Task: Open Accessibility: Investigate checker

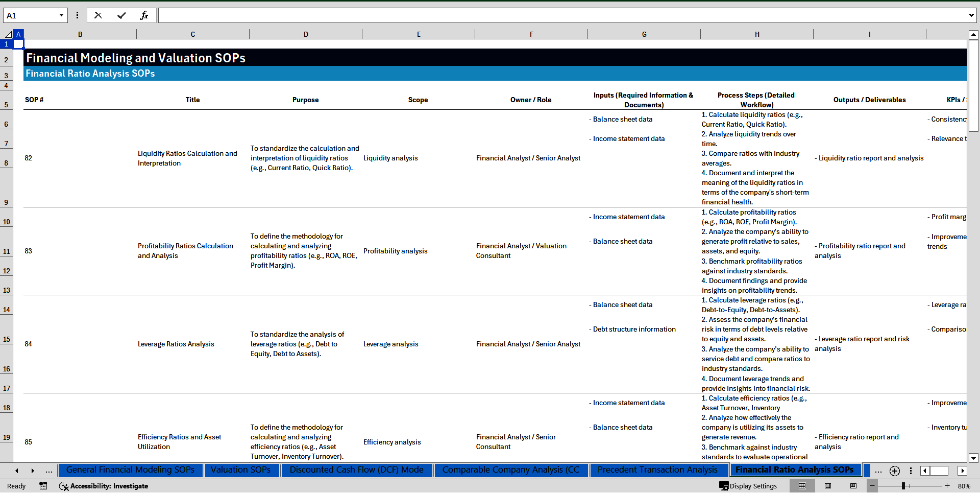Action: click(x=104, y=486)
